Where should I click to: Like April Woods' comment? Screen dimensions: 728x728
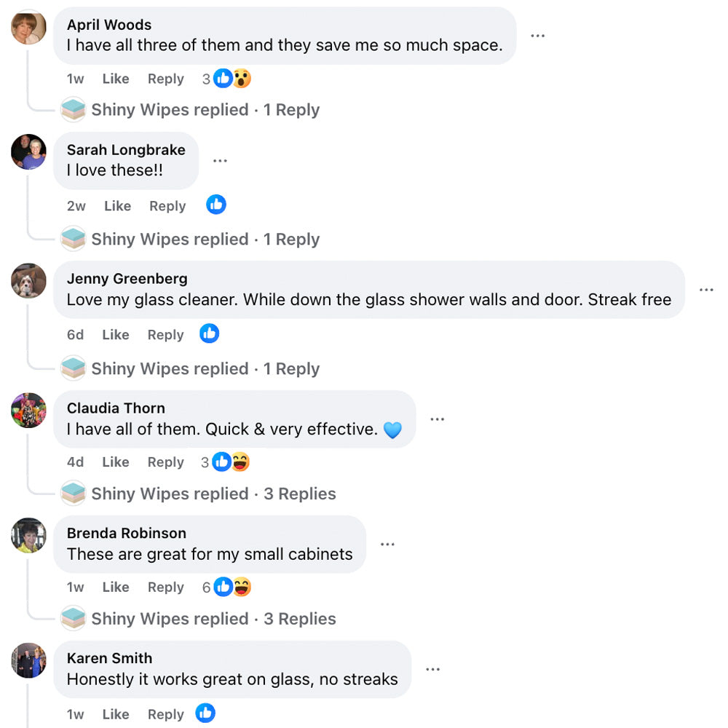coord(115,79)
